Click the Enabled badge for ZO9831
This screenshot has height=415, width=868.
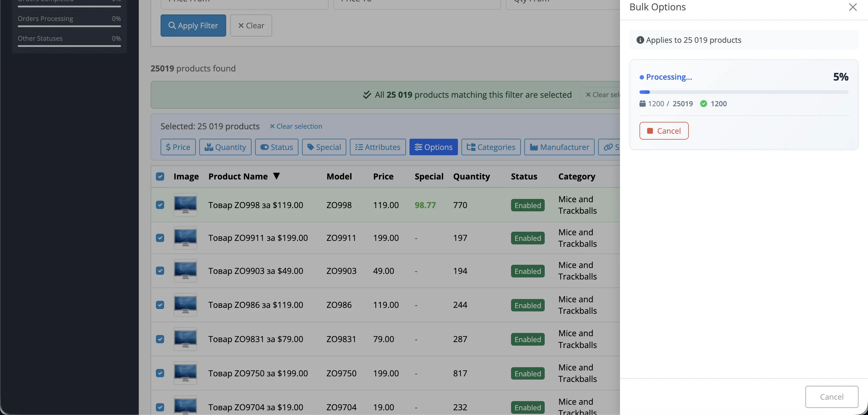pyautogui.click(x=528, y=339)
